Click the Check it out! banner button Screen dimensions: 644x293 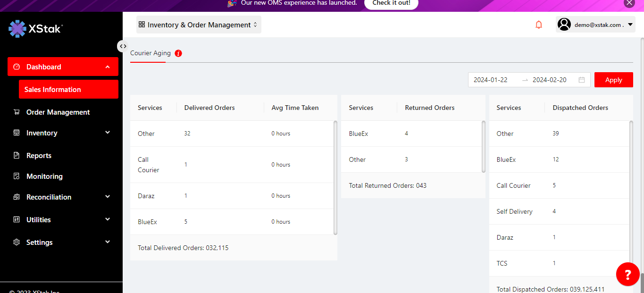click(391, 3)
